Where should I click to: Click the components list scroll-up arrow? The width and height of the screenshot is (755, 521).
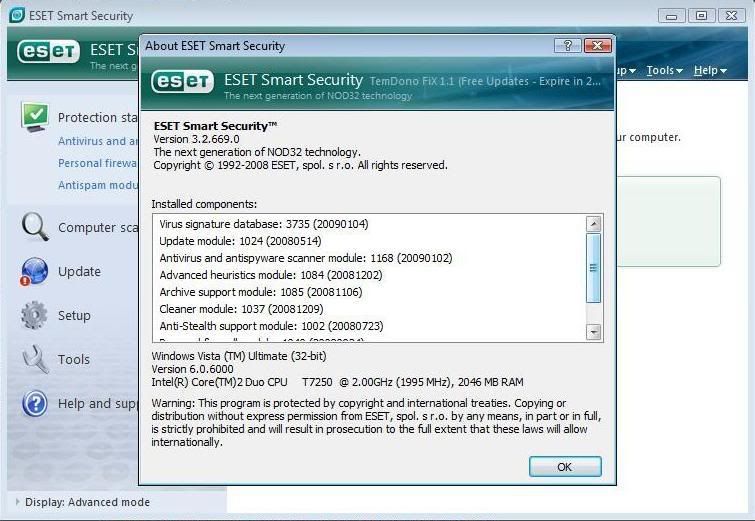coord(594,225)
